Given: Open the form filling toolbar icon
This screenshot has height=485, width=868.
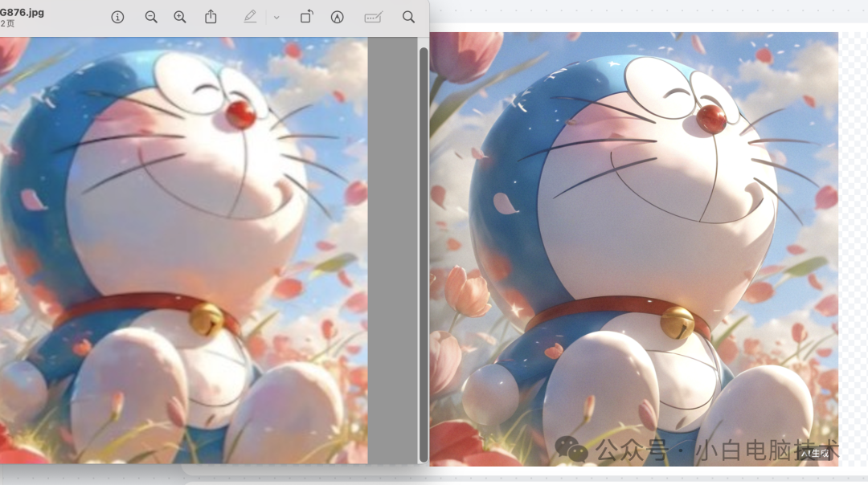Looking at the screenshot, I should 374,18.
